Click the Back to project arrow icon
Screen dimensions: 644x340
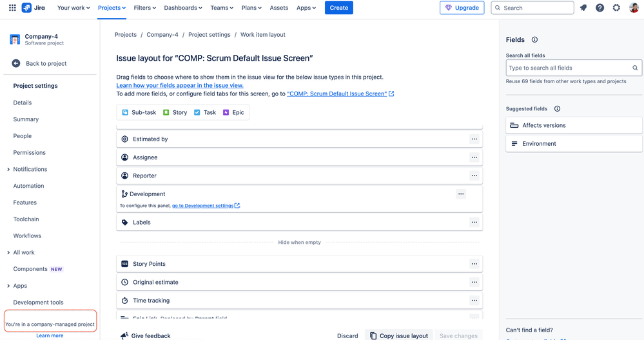point(16,63)
